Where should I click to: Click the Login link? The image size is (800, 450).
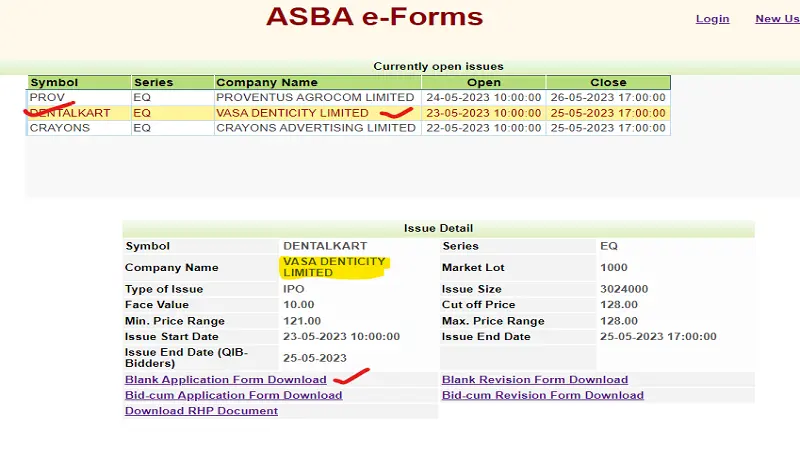click(712, 19)
